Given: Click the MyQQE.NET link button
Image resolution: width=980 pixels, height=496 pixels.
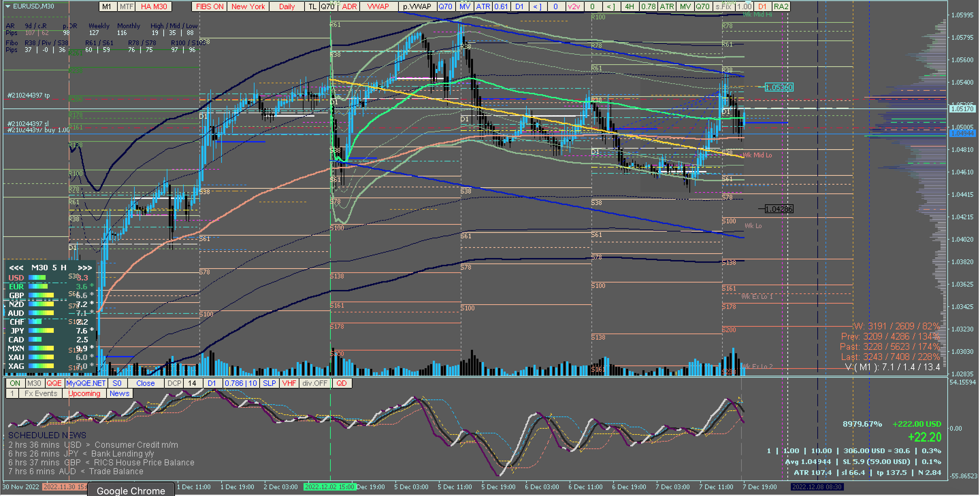Looking at the screenshot, I should 86,383.
